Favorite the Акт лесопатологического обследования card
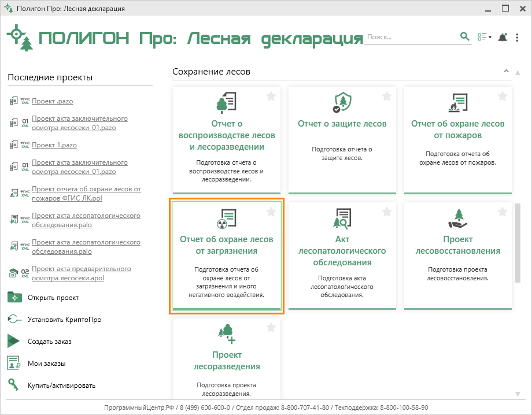The height and width of the screenshot is (415, 532). (x=387, y=212)
